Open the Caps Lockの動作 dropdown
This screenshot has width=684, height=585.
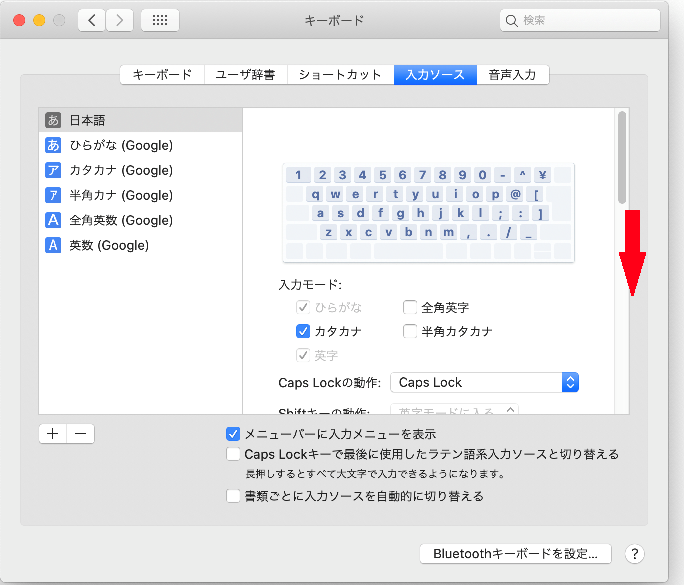484,382
